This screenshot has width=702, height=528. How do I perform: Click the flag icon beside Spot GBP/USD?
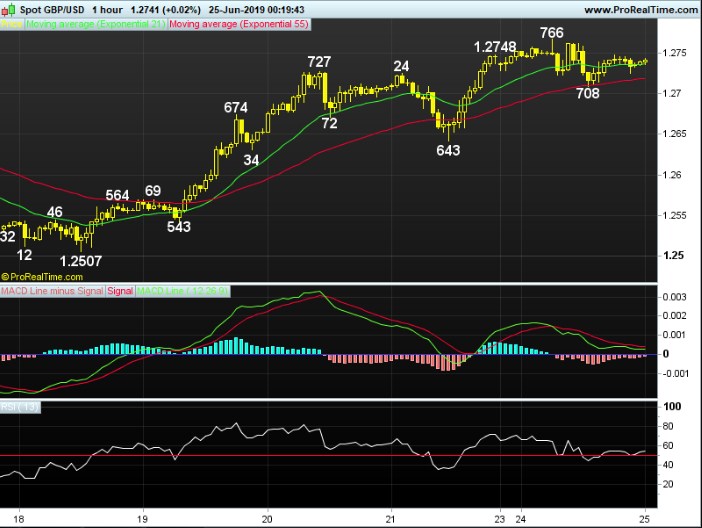click(8, 9)
